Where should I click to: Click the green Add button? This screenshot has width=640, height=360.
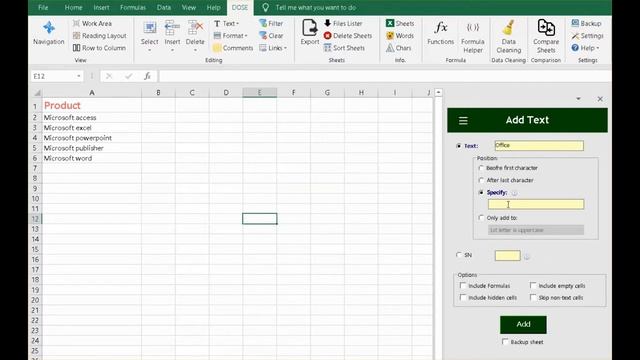click(523, 324)
